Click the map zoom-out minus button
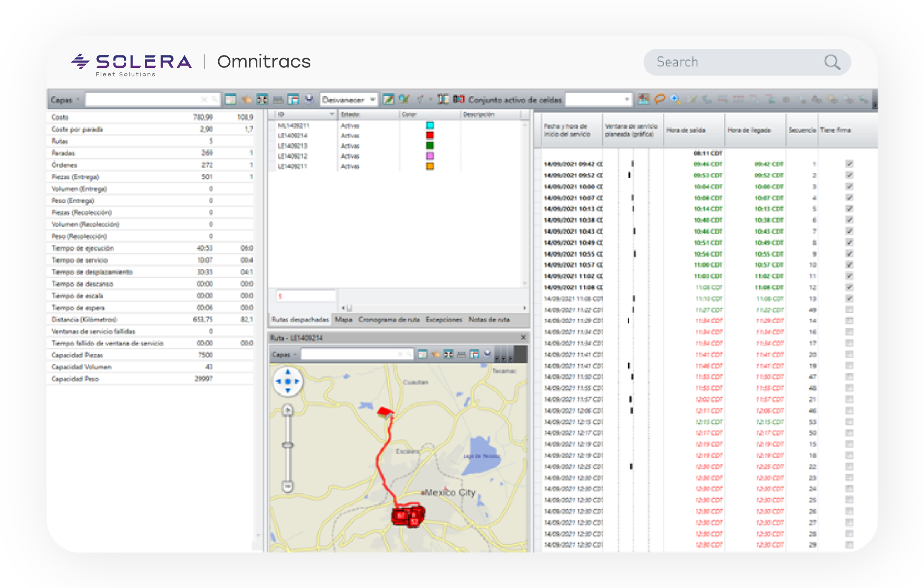 287,487
